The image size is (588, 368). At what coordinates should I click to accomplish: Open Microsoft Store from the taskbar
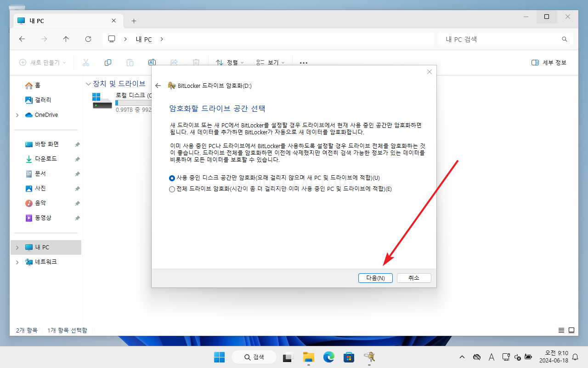[x=349, y=357]
